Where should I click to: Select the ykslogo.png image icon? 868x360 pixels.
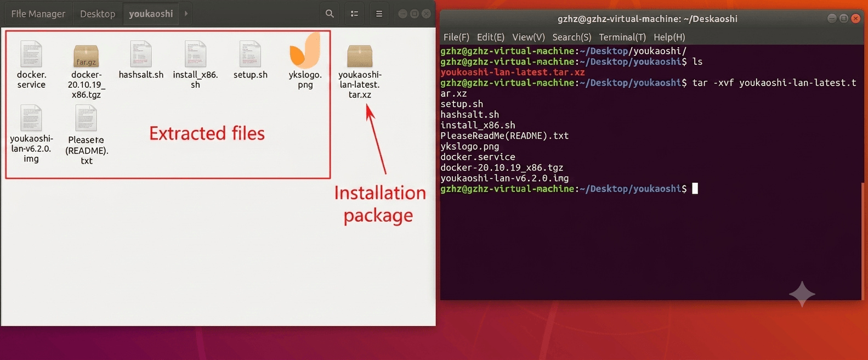pos(305,50)
